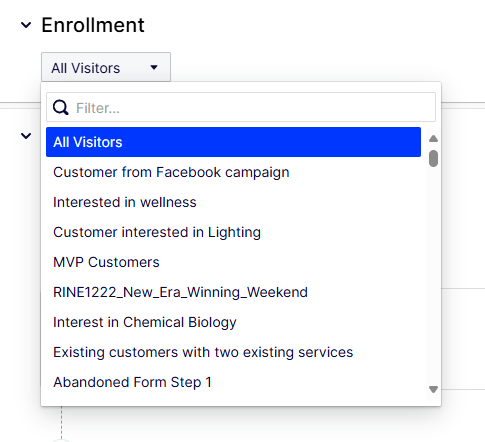
Task: Select Interested in wellness audience
Action: click(x=233, y=202)
